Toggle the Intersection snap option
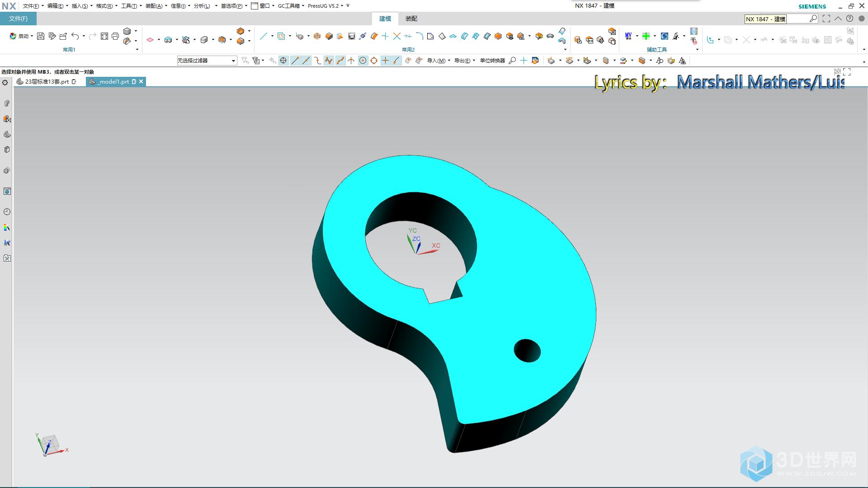 click(x=351, y=61)
